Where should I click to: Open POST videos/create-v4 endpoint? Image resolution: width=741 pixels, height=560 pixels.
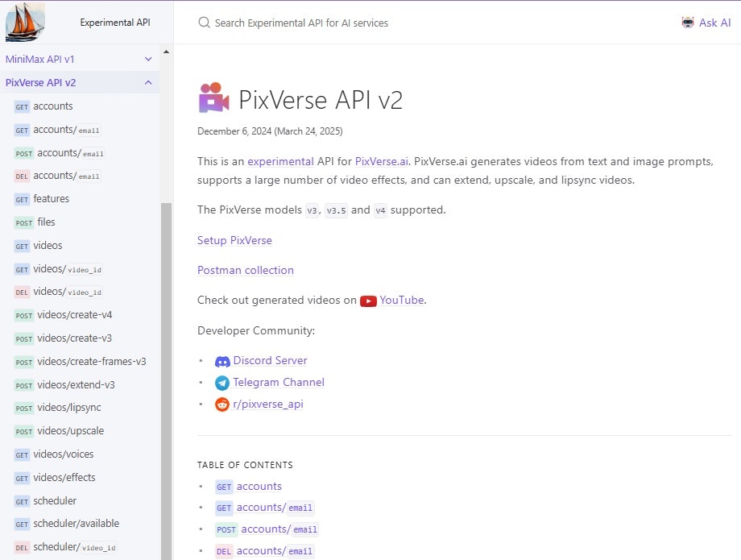pos(64,315)
